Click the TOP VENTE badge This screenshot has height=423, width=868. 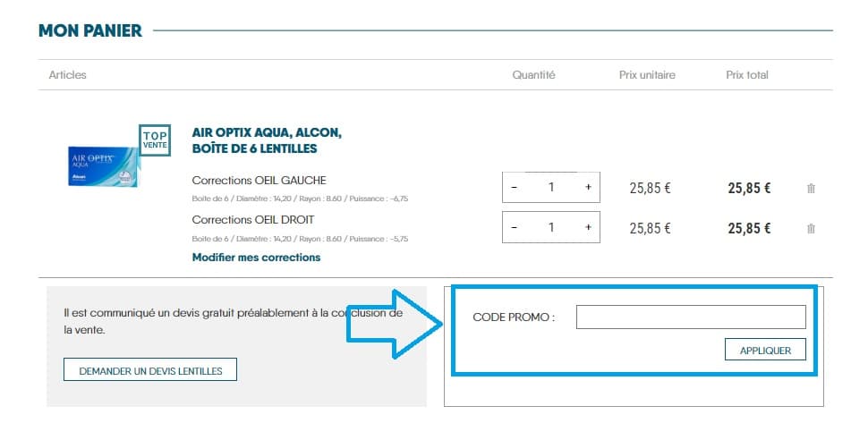point(155,139)
